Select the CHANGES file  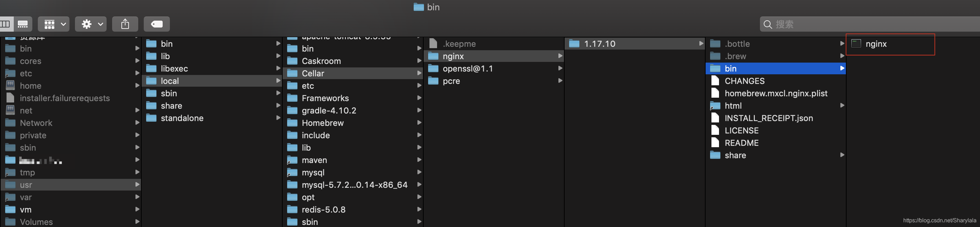point(775,81)
